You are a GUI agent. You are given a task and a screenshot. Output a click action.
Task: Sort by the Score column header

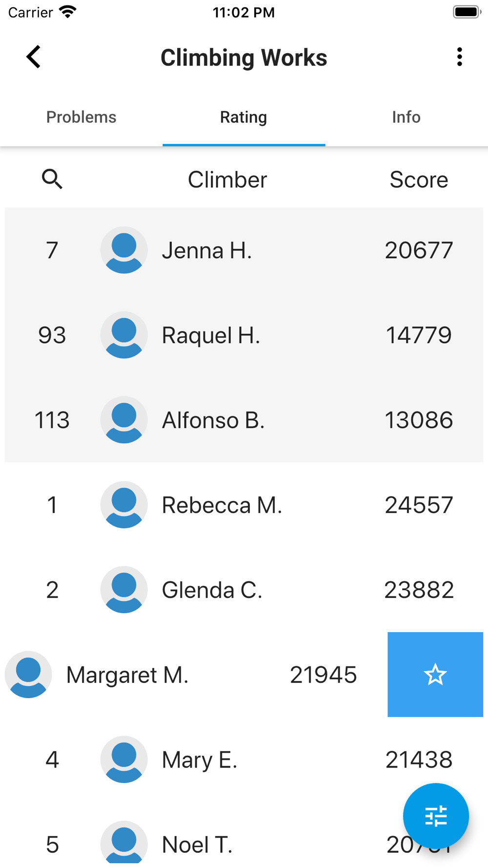coord(419,180)
